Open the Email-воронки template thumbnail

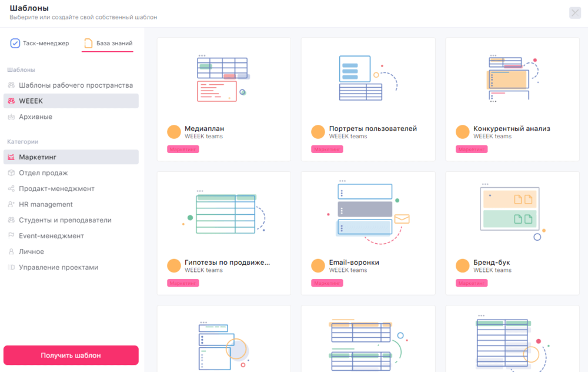(x=368, y=213)
